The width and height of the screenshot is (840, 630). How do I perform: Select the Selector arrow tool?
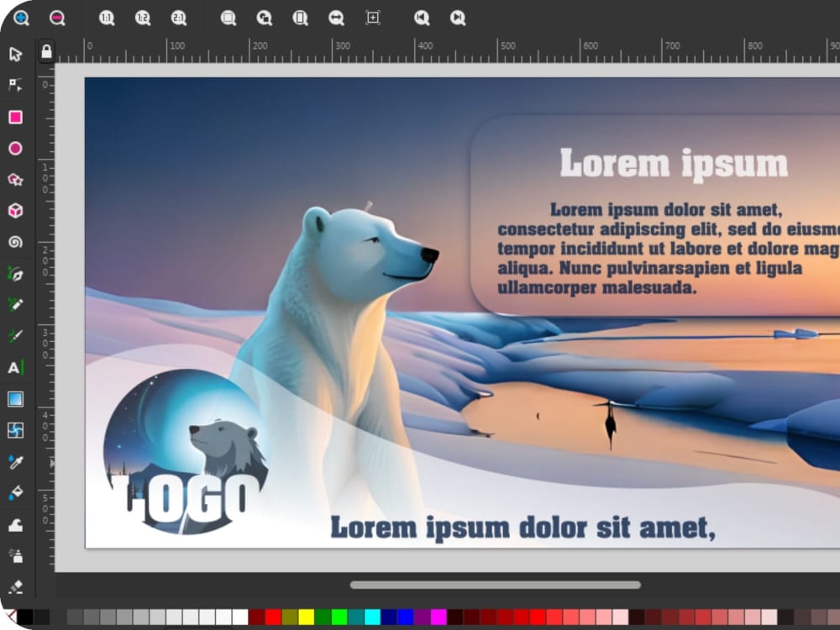coord(15,54)
